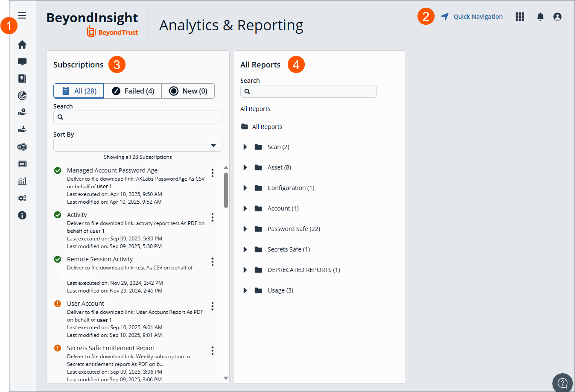Viewport: 575px width, 392px height.
Task: Open options menu for Secrets Safe Entitlement Report
Action: 213,351
